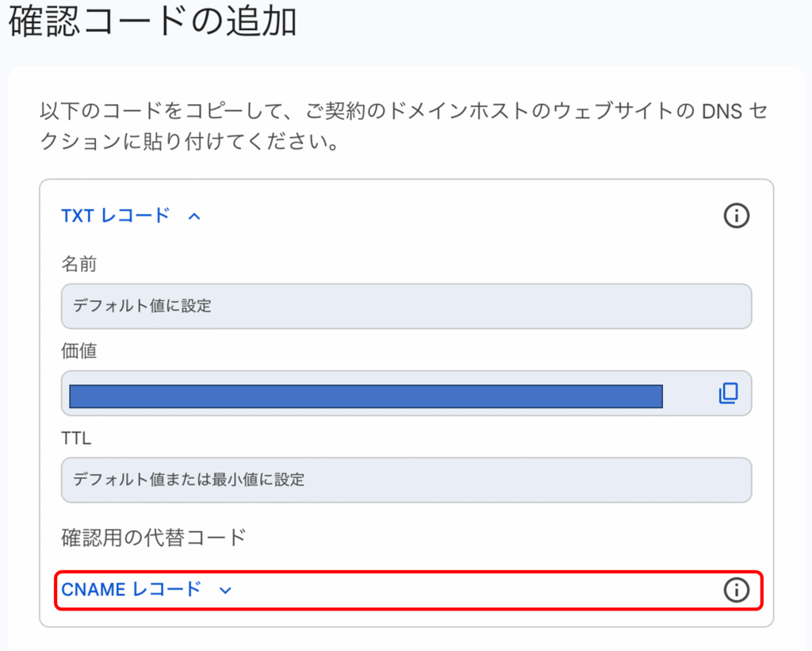Click the blue redacted value in 価値 field
The image size is (812, 651).
pos(366,396)
